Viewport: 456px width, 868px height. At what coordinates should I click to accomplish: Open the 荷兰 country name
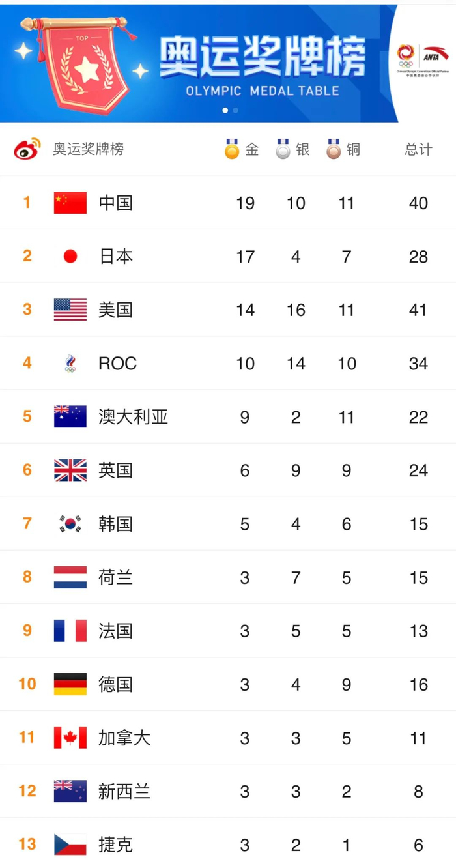click(115, 577)
